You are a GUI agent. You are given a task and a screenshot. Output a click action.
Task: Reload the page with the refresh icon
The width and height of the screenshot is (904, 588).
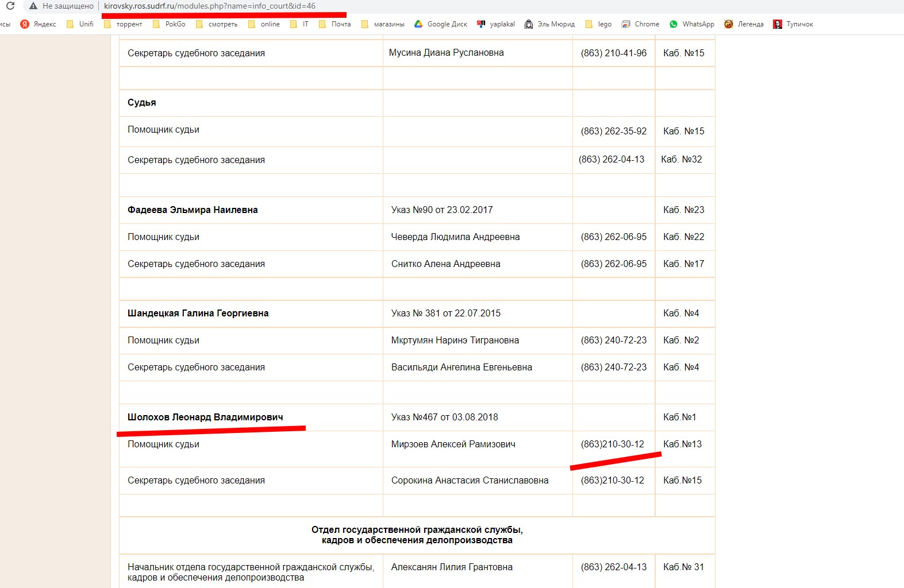pyautogui.click(x=10, y=6)
